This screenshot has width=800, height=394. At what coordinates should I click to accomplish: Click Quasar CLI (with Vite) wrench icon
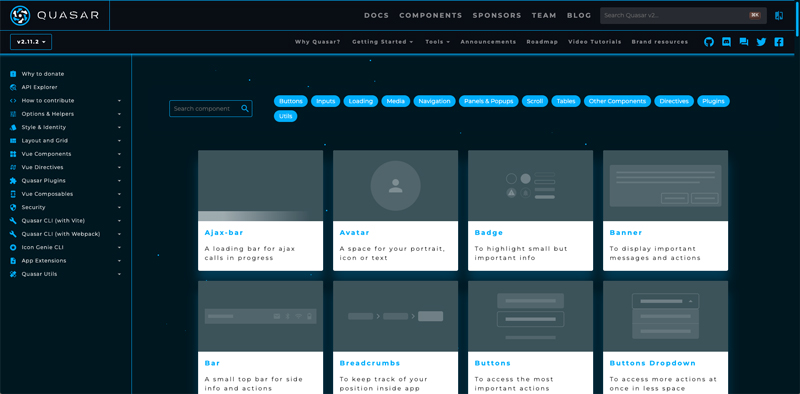point(13,220)
